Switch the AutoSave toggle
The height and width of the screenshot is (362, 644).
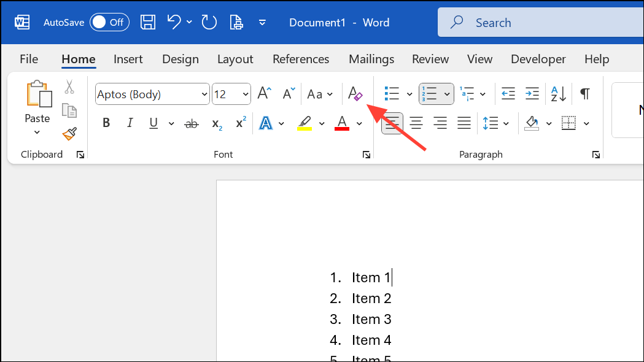[x=109, y=21]
